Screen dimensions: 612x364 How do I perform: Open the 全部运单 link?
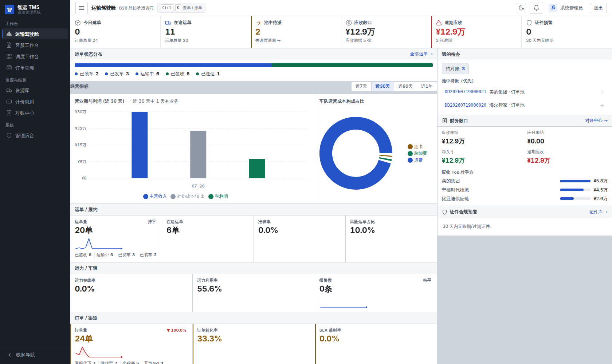coord(421,54)
